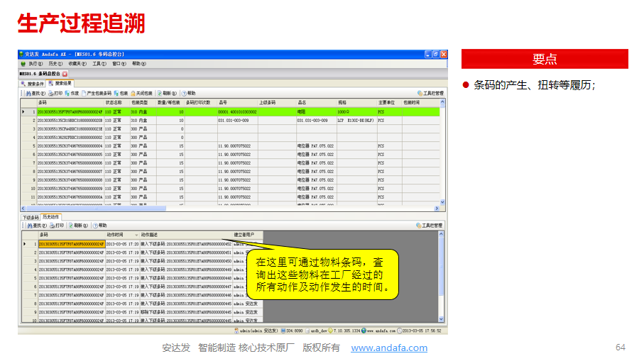Select the 历史动作 tab

(x=51, y=217)
